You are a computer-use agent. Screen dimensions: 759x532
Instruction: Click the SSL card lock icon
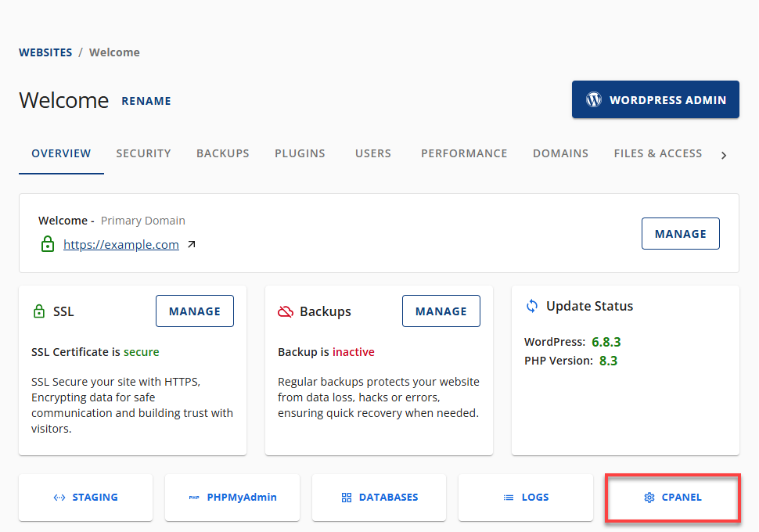click(39, 311)
